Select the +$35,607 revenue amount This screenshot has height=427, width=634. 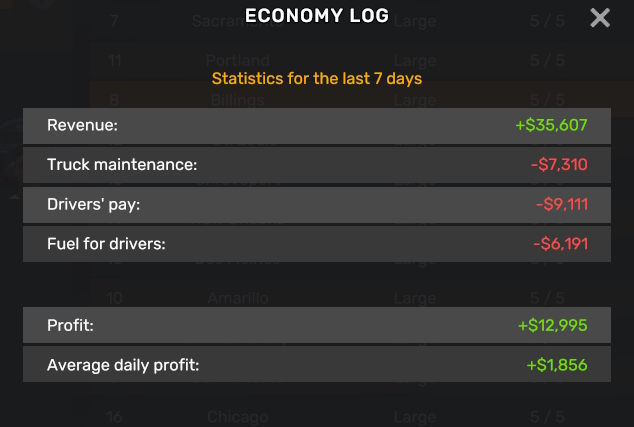[551, 125]
